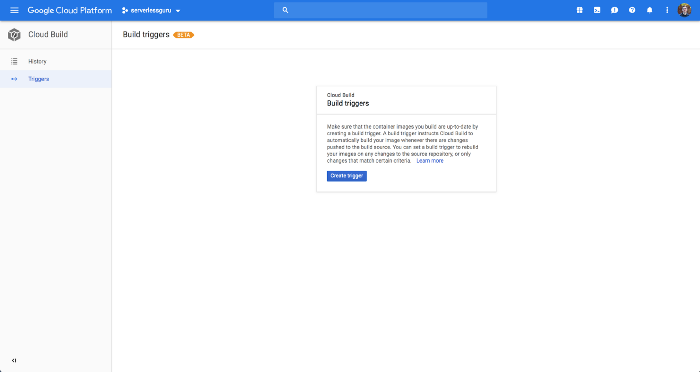Activate Cloud Shell terminal icon
This screenshot has width=700, height=372.
(597, 10)
